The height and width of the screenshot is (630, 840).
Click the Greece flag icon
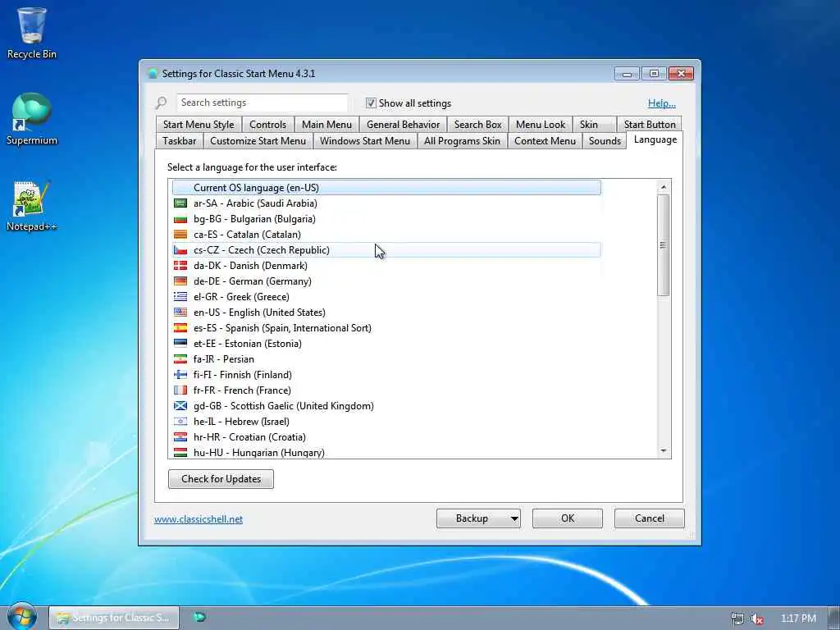point(180,296)
